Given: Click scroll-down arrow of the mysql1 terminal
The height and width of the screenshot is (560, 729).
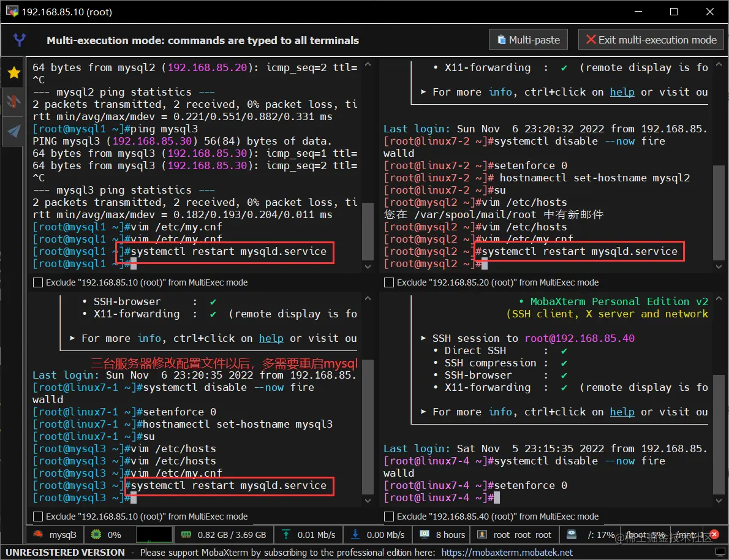Looking at the screenshot, I should coord(368,267).
